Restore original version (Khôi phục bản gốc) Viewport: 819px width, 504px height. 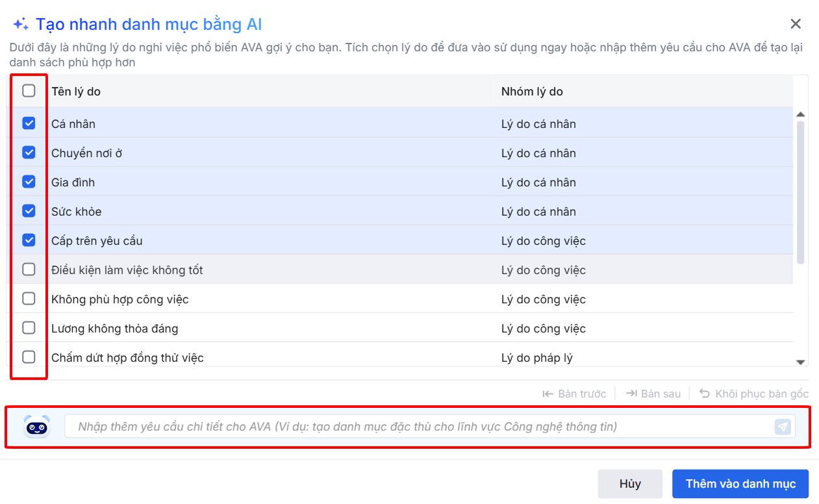(x=754, y=394)
